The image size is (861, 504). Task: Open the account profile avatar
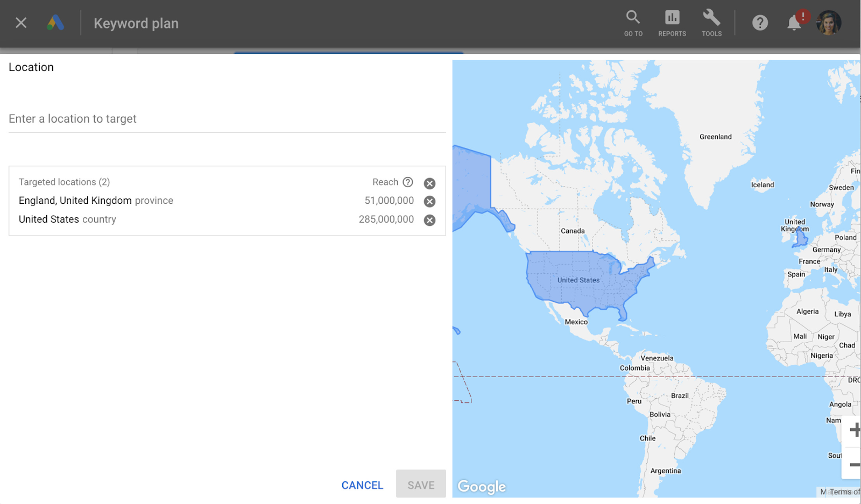[x=829, y=23]
